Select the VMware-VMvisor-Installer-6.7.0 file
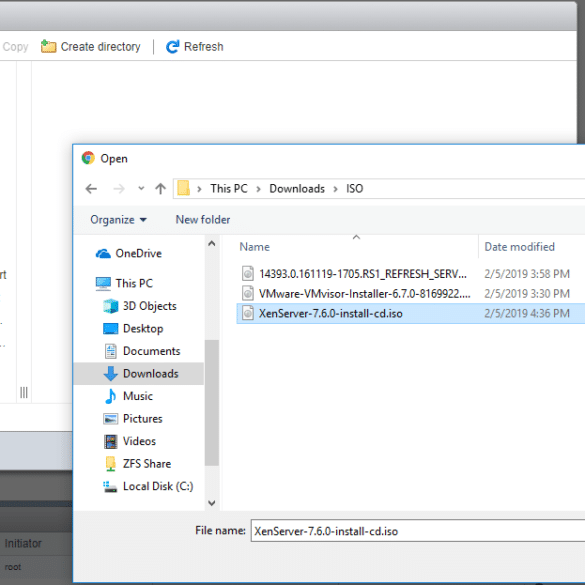This screenshot has height=585, width=585. (365, 294)
